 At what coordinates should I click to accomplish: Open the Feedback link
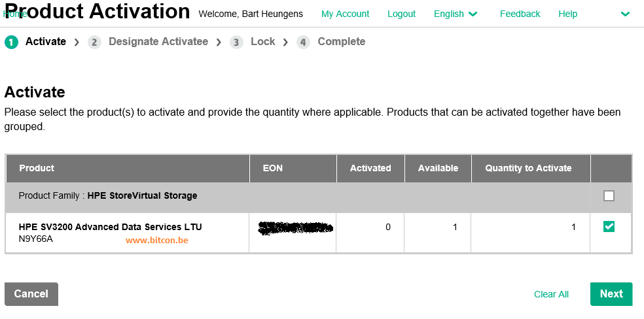click(x=520, y=14)
